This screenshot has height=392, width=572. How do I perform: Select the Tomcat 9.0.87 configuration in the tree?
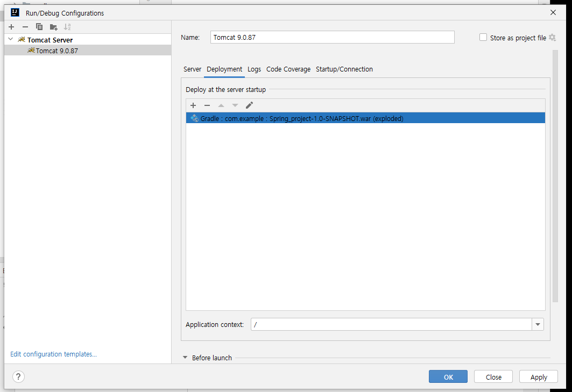coord(88,51)
